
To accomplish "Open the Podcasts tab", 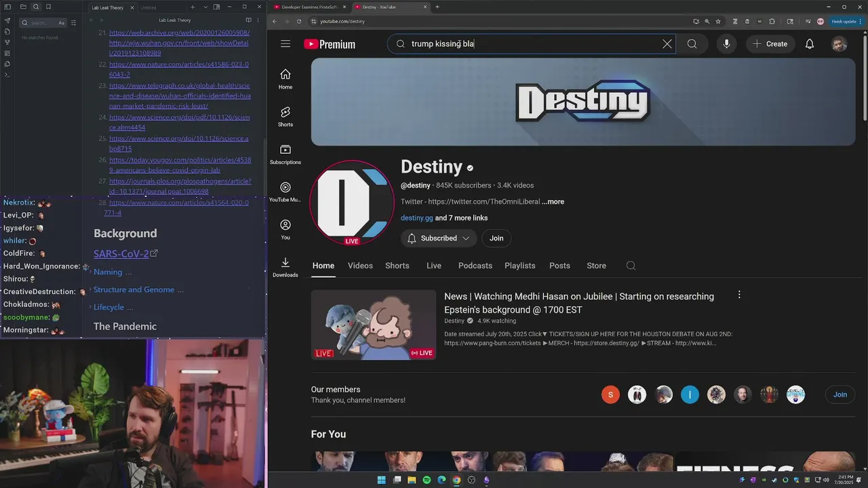I will 475,266.
